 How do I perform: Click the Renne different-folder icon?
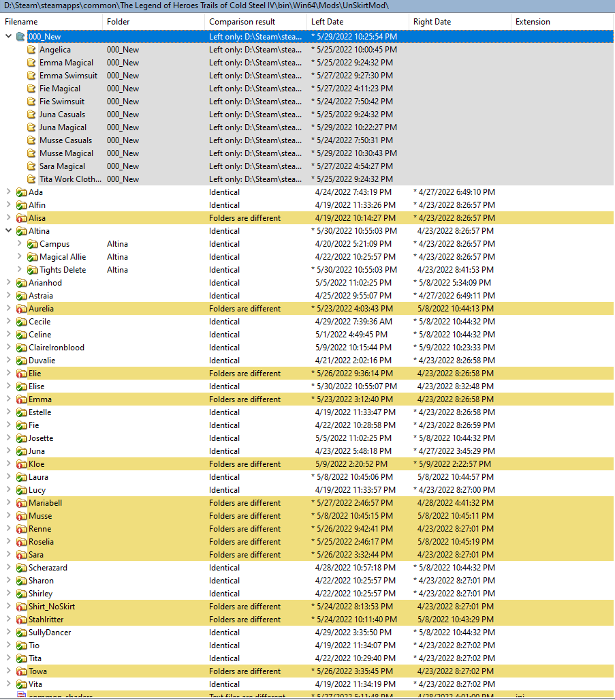click(21, 529)
